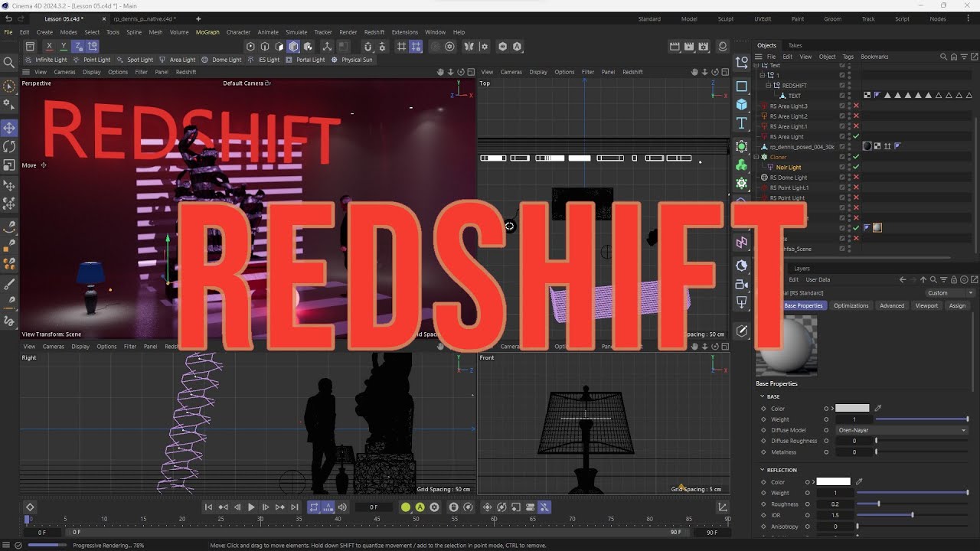Click the Assign tab in attributes

(958, 305)
